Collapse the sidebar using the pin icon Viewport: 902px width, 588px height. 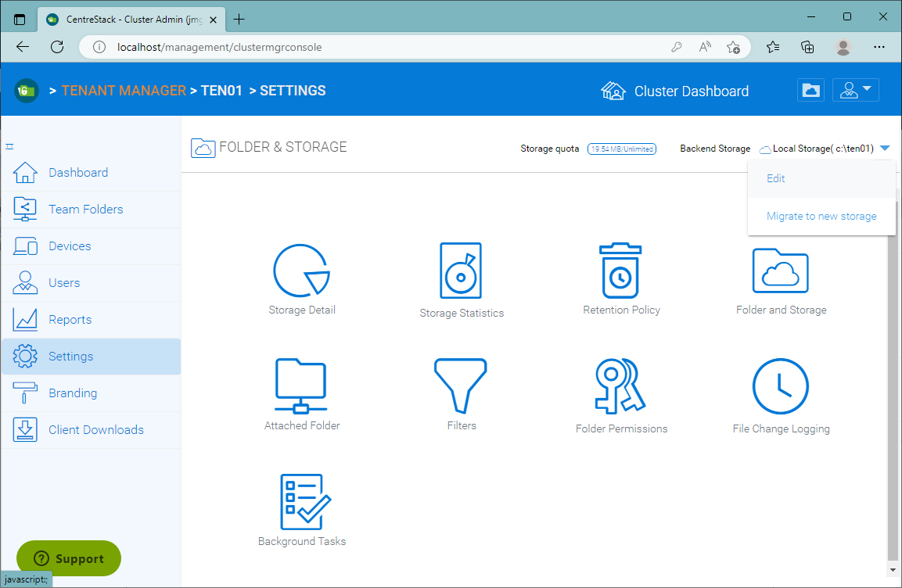tap(10, 146)
